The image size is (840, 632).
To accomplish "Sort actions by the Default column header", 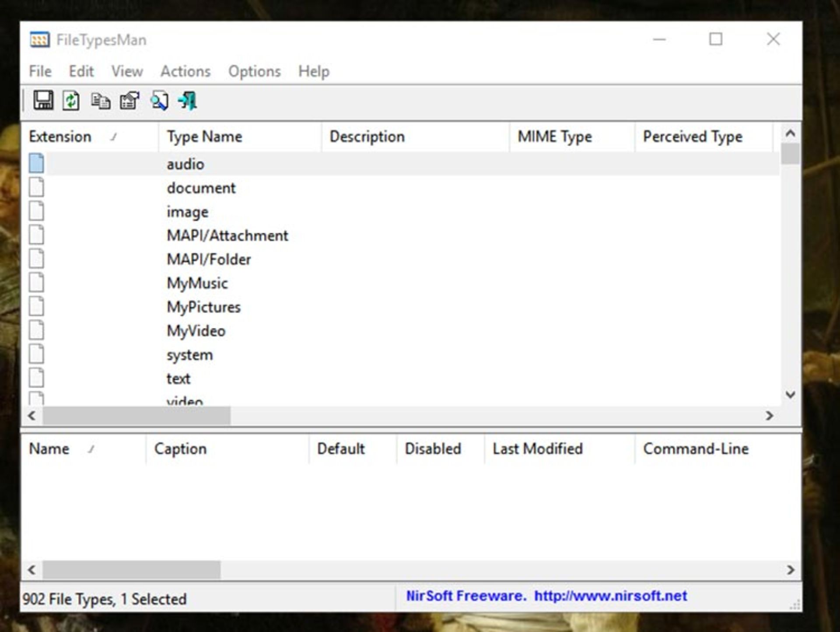I will [x=353, y=449].
